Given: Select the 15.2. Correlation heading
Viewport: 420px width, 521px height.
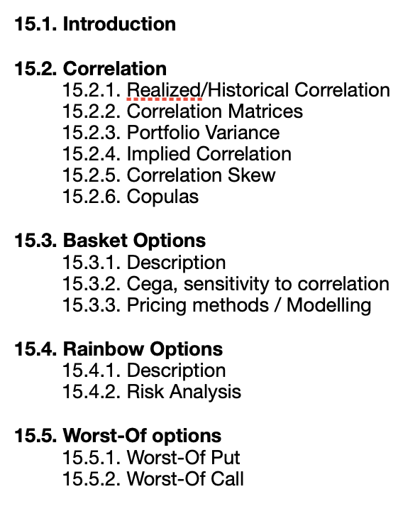Looking at the screenshot, I should click(x=90, y=68).
